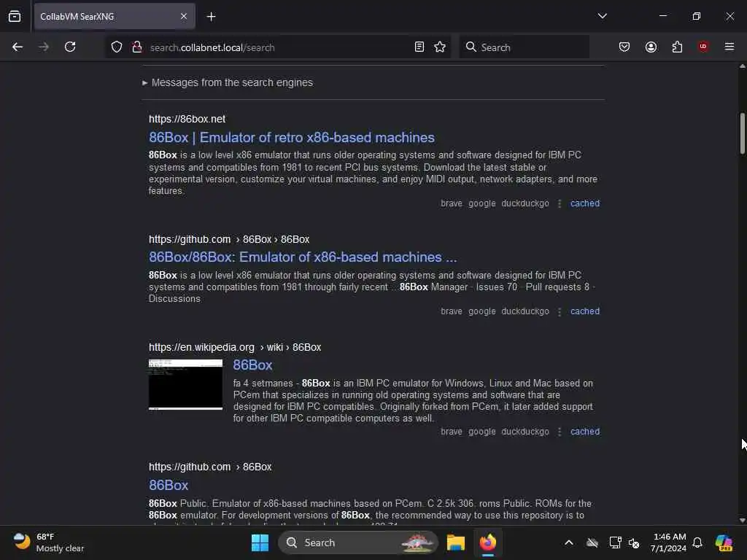Click the brave engine label under the 86box.net result

tap(452, 203)
